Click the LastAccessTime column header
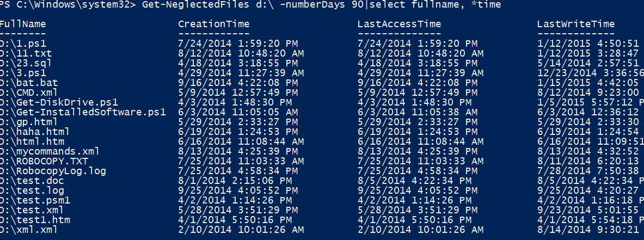 point(399,24)
